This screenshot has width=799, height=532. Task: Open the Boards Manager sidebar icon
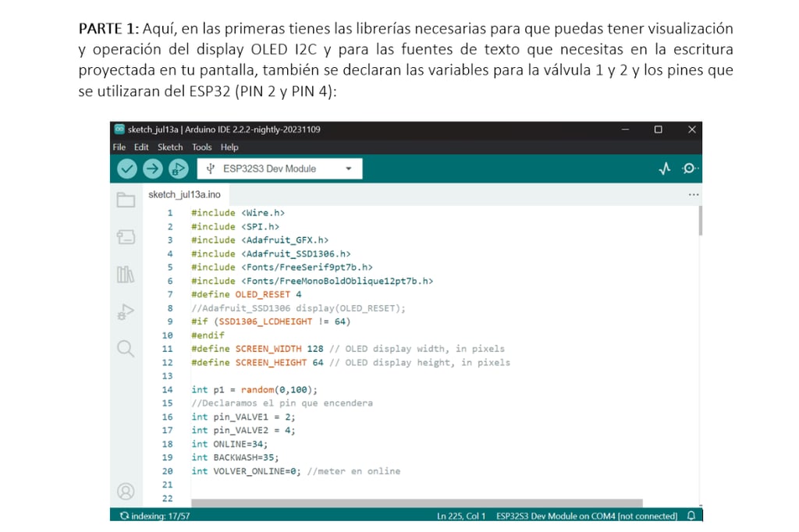126,237
